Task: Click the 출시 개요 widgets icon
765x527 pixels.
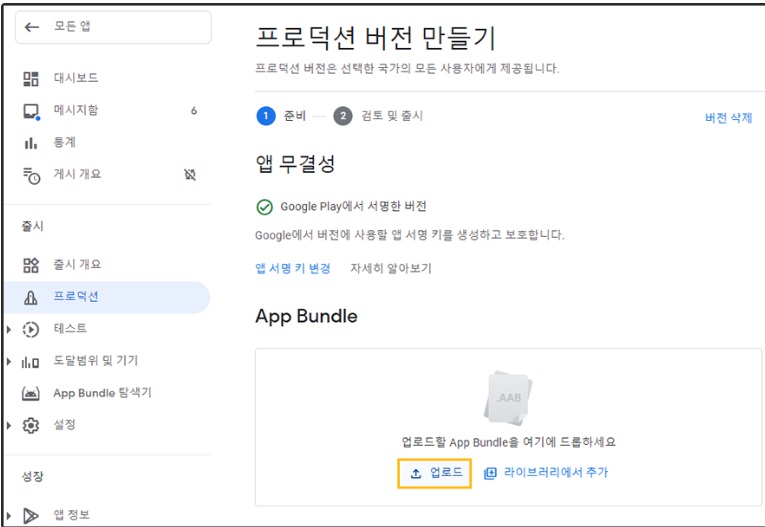Action: tap(31, 265)
